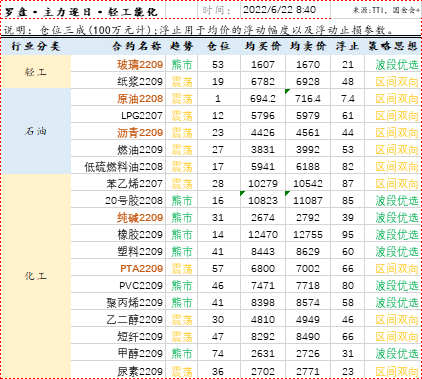This screenshot has height=379, width=422.
Task: Select the 说明 description row
Action: point(211,30)
